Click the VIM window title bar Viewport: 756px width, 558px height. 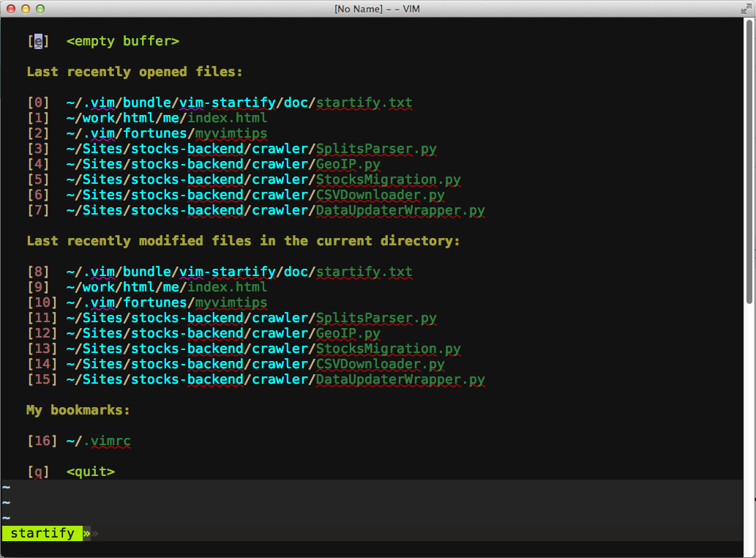[x=378, y=9]
